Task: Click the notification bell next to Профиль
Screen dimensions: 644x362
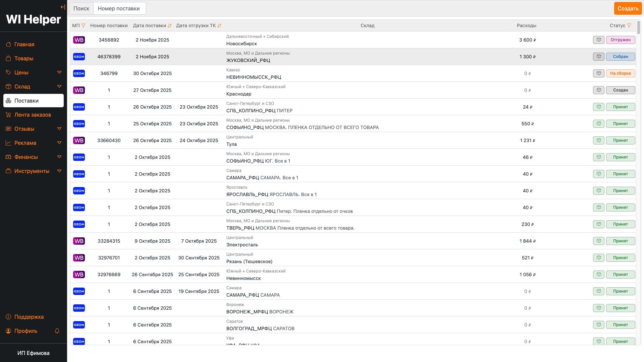Action: click(x=57, y=331)
